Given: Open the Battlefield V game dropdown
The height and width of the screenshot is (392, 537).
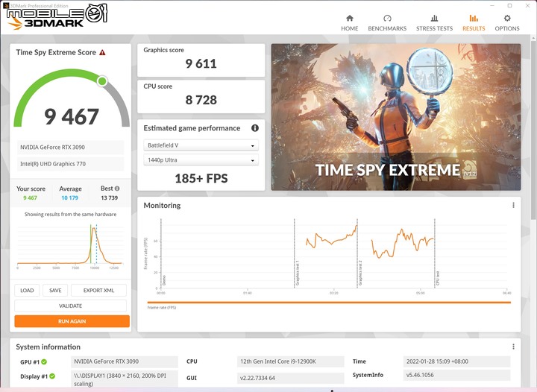Looking at the screenshot, I should point(201,145).
